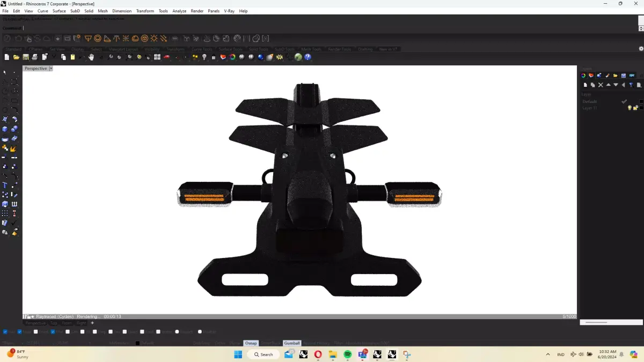Disable the End osnap checkbox
Image resolution: width=644 pixels, height=362 pixels.
(x=5, y=331)
